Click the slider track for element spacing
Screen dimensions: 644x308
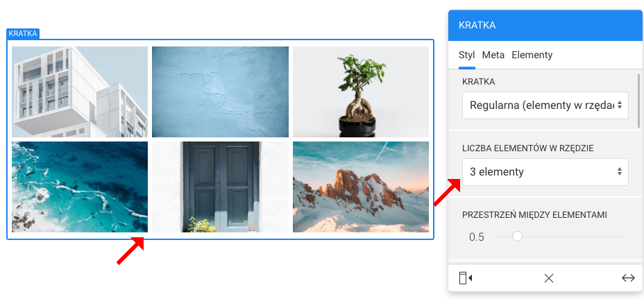click(x=560, y=237)
